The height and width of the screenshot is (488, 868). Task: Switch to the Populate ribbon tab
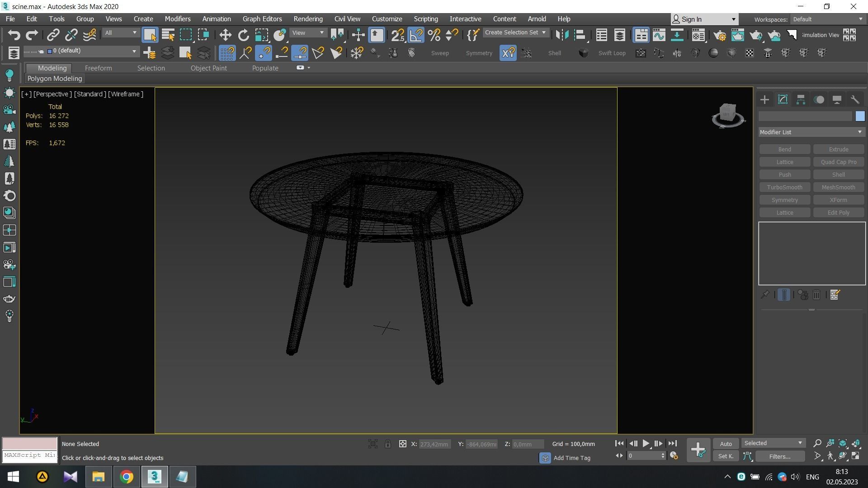coord(265,68)
